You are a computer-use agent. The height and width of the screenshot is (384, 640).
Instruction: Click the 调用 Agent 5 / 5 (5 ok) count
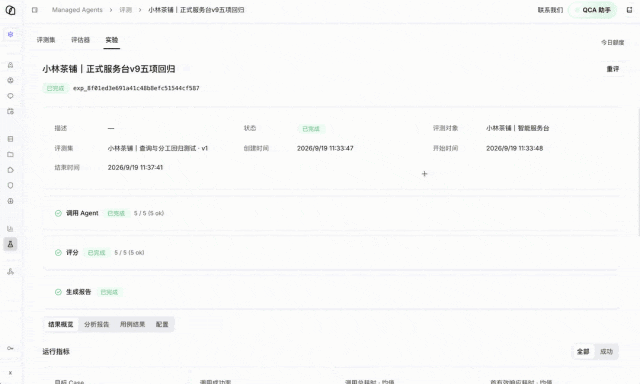[149, 213]
